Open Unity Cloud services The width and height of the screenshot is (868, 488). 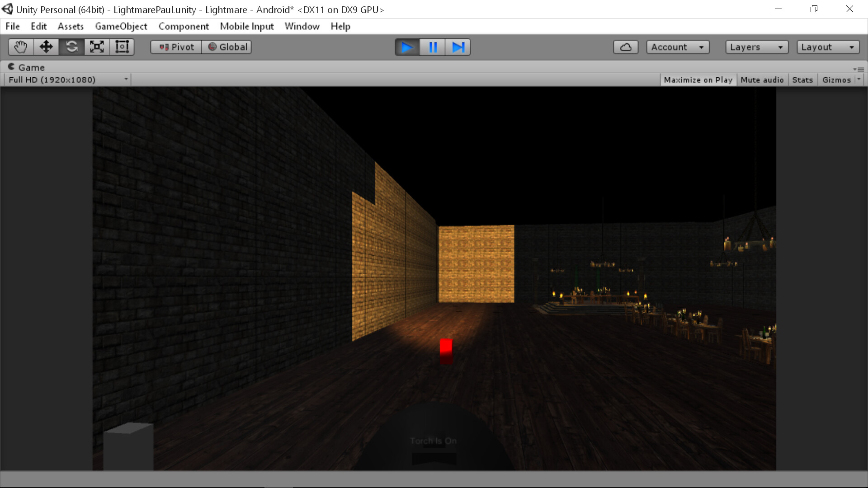(x=625, y=47)
